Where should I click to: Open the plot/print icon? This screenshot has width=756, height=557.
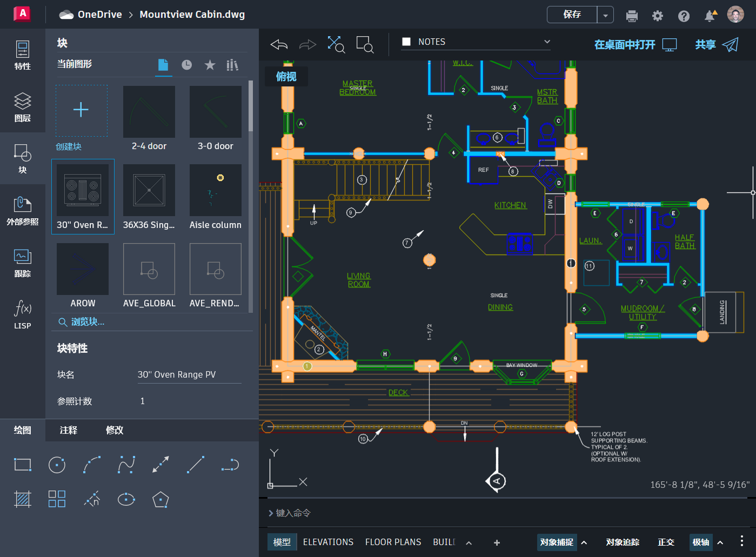632,16
